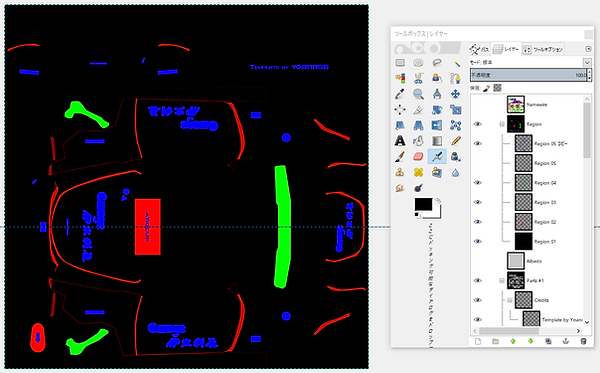Screen dimensions: 600x373
Task: Select the Shear tool
Action: click(400, 125)
